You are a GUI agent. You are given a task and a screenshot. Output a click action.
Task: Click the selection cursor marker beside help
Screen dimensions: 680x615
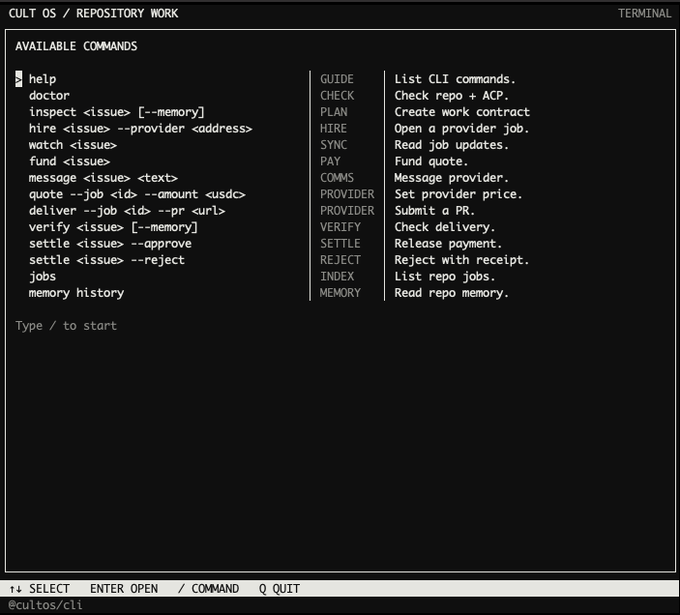[x=19, y=79]
